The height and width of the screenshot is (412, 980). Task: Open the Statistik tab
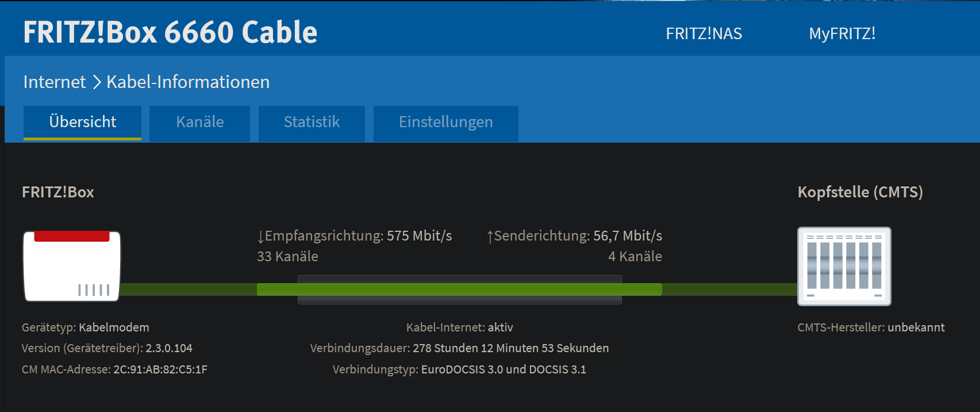pos(312,122)
